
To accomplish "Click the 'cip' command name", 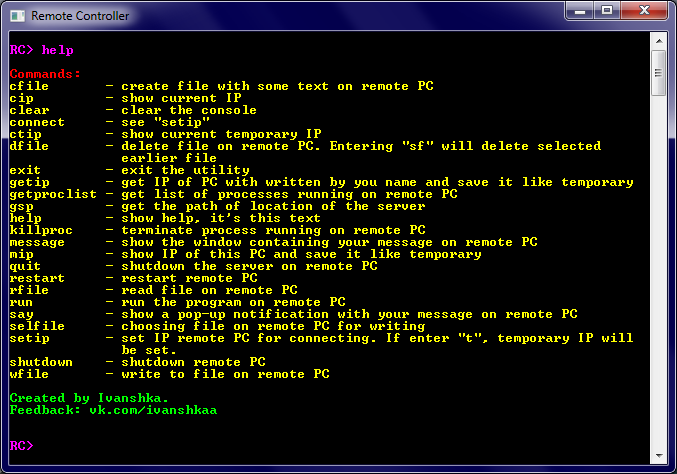I will (x=21, y=98).
